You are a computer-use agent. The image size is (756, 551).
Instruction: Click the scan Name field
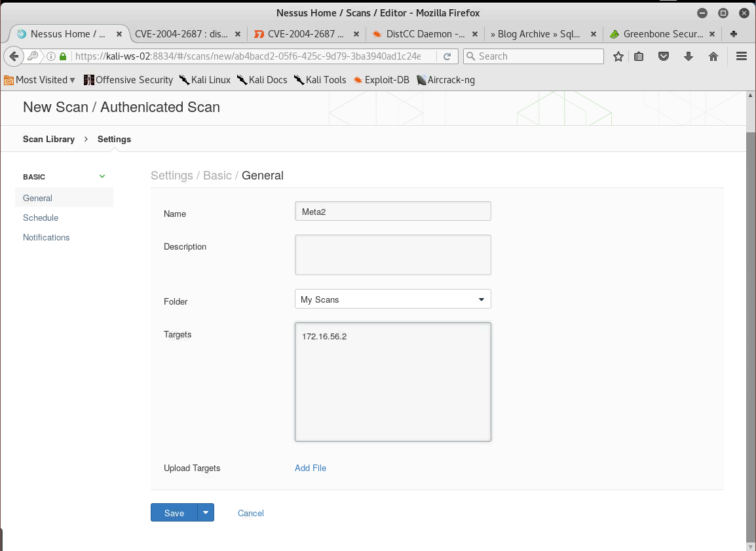(x=393, y=211)
